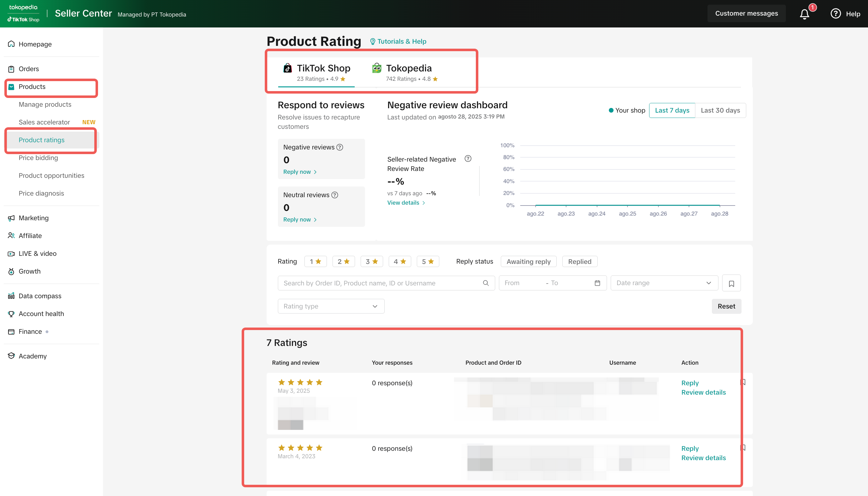Open the Date range dropdown
Viewport: 868px width, 496px height.
tap(664, 283)
